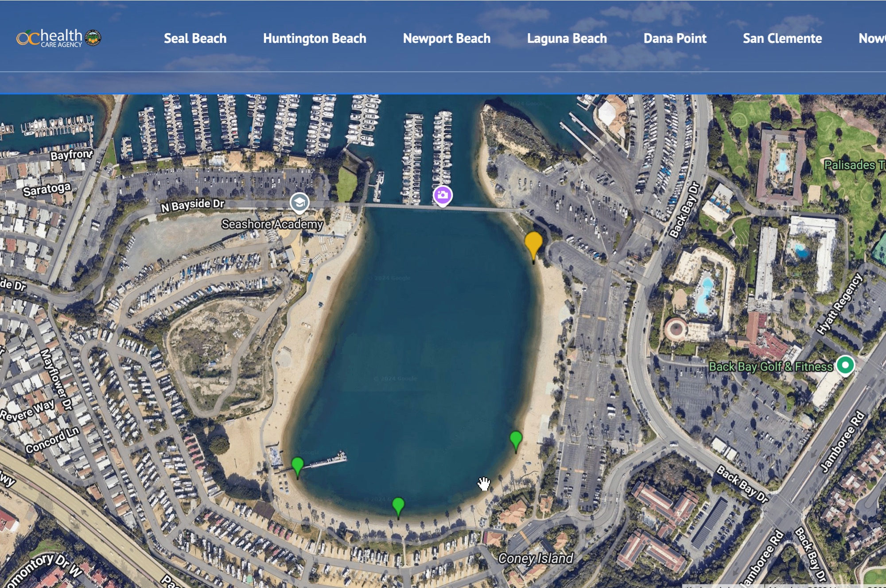Screen dimensions: 886x588
Task: Click the Palisades label near golf course
Action: [x=855, y=165]
